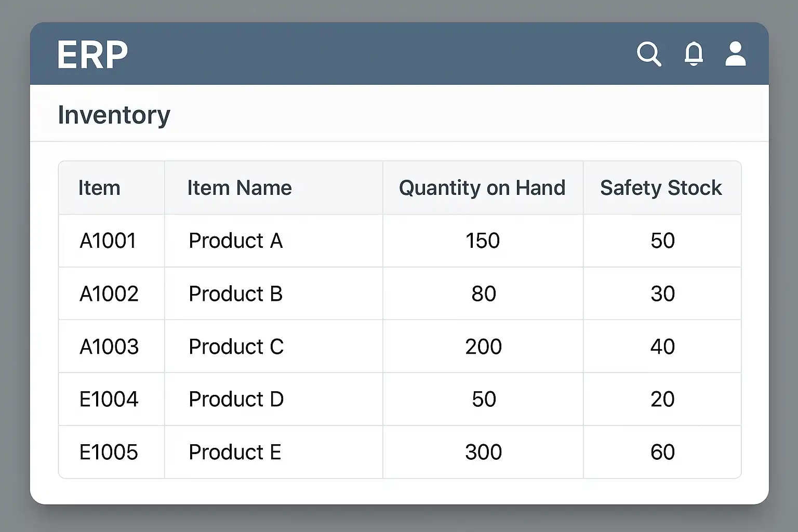The height and width of the screenshot is (532, 798).
Task: Click the Product C name cell
Action: coord(236,347)
